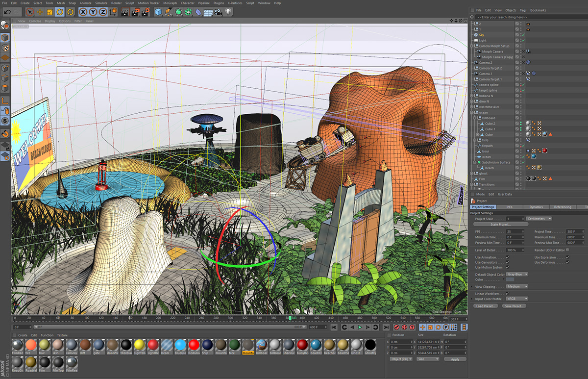Open the MoGraph menu
The height and width of the screenshot is (379, 588).
coord(170,3)
